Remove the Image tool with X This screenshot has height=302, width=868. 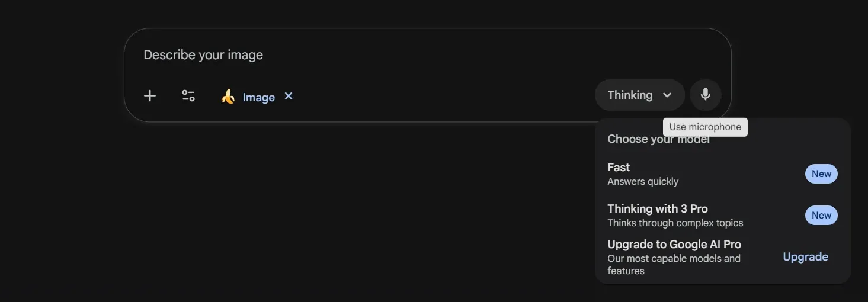(x=289, y=96)
